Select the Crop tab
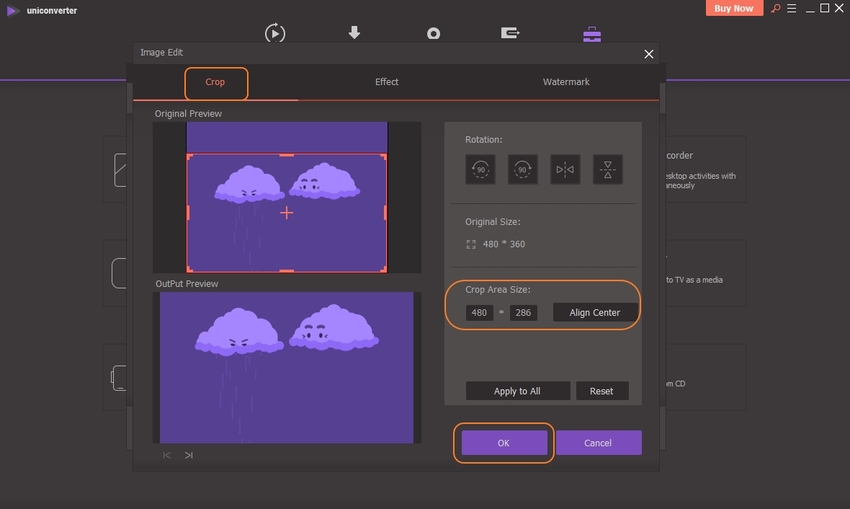Image resolution: width=850 pixels, height=509 pixels. pyautogui.click(x=215, y=82)
